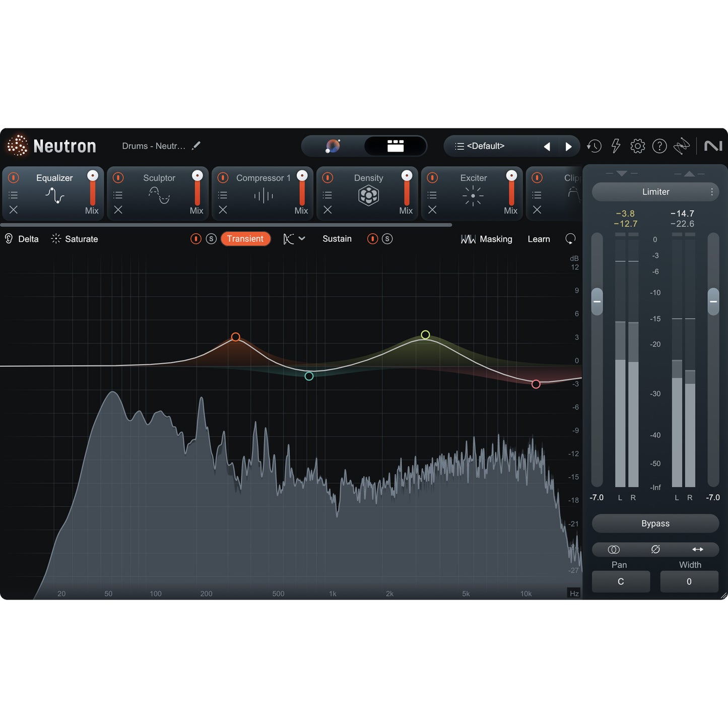
Task: Open Neutron settings gear
Action: click(x=638, y=146)
